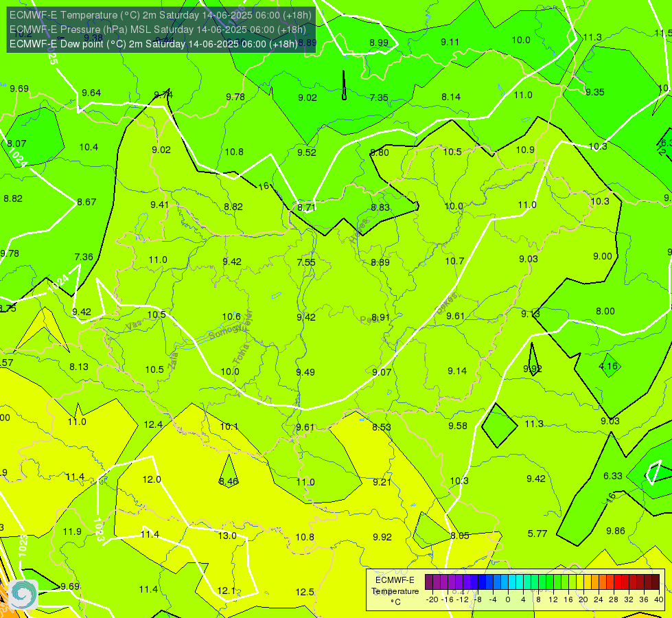Click the dew point value 13.0
Image resolution: width=672 pixels, height=618 pixels.
(x=227, y=536)
